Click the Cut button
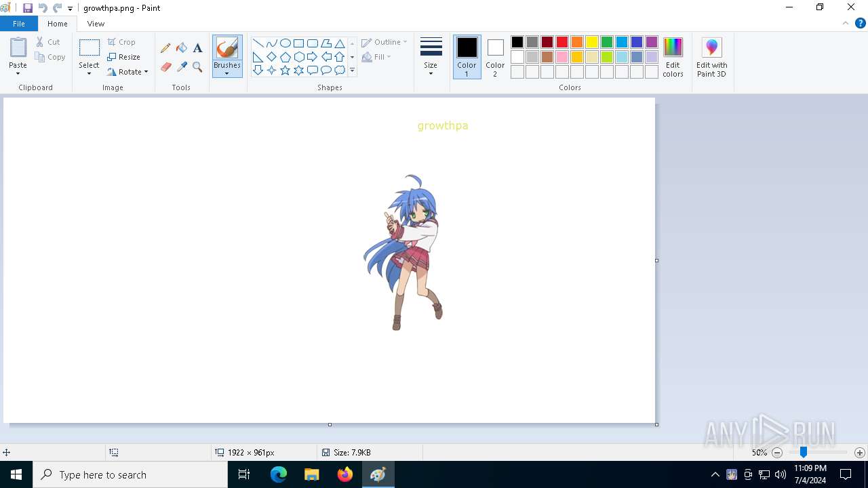This screenshot has height=488, width=868. tap(48, 42)
